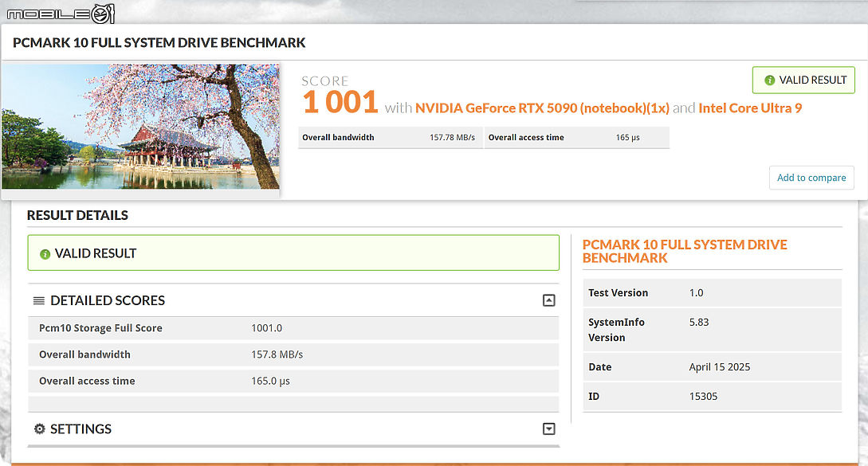The width and height of the screenshot is (868, 466).
Task: Click the Pcm10 Storage Full Score row label
Action: (x=100, y=328)
